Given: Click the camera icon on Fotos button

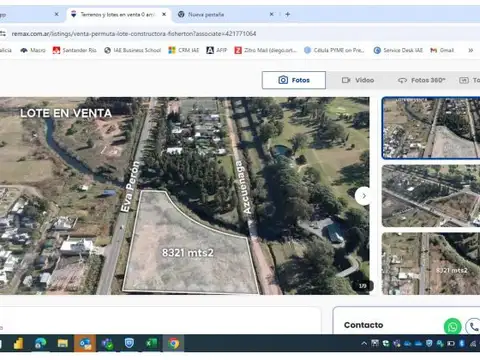Looking at the screenshot, I should point(283,80).
